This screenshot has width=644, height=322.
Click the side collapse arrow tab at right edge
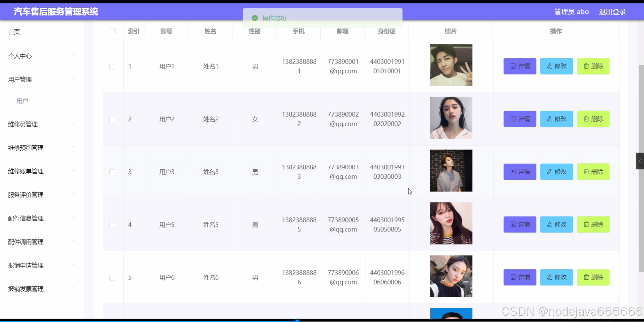click(x=640, y=161)
